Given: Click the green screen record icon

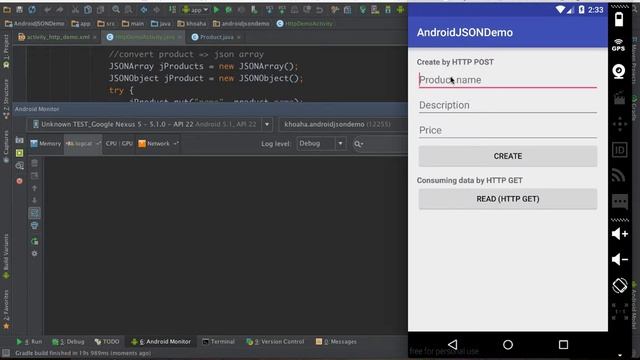Looking at the screenshot, I should coord(19,153).
